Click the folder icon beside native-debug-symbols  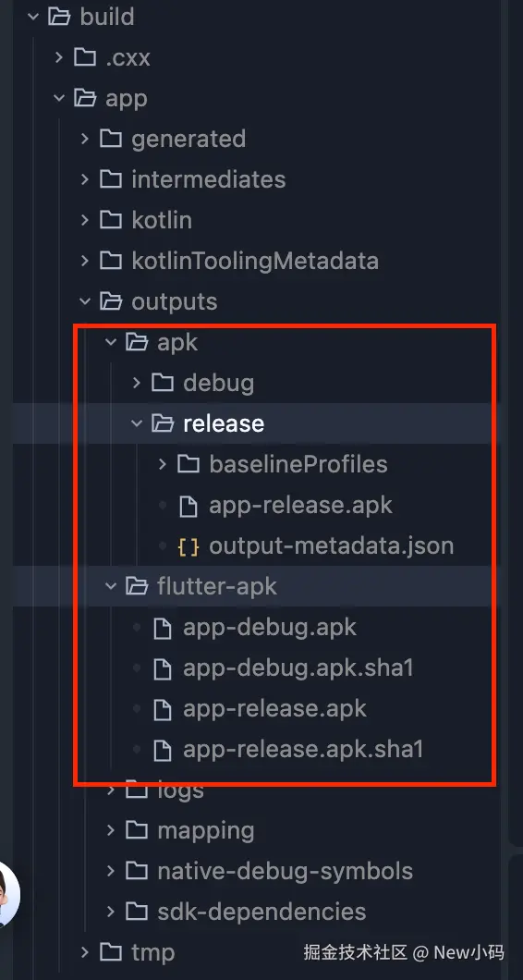pyautogui.click(x=137, y=871)
